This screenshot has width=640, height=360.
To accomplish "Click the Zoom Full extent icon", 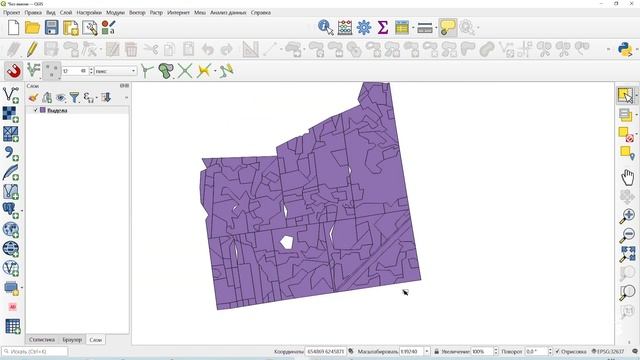I will point(627,254).
